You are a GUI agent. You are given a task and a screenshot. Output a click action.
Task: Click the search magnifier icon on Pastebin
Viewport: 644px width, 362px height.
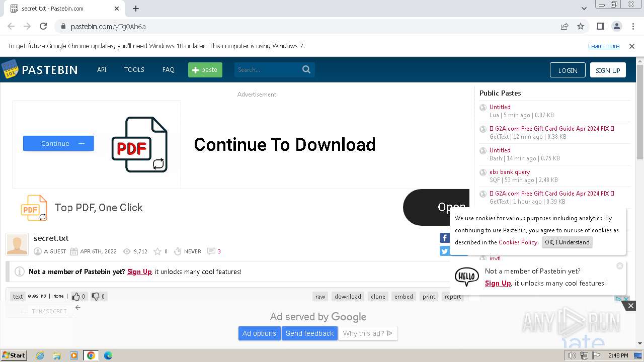pos(306,69)
